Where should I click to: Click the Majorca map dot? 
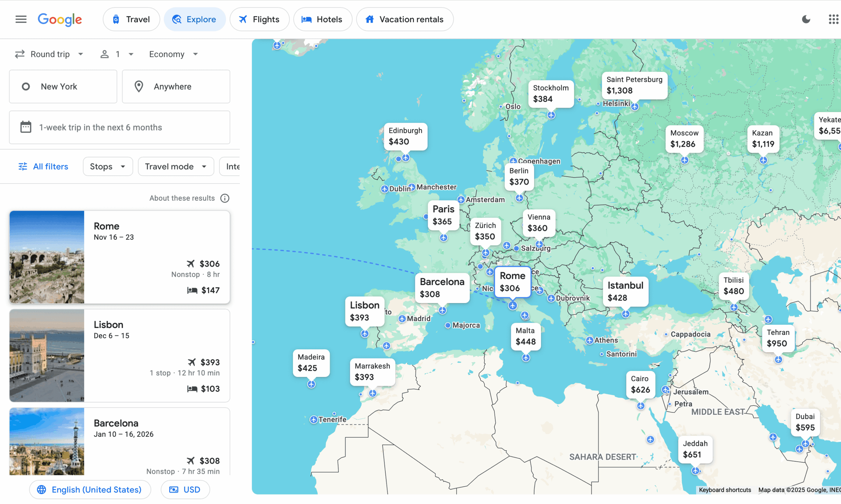pos(448,325)
